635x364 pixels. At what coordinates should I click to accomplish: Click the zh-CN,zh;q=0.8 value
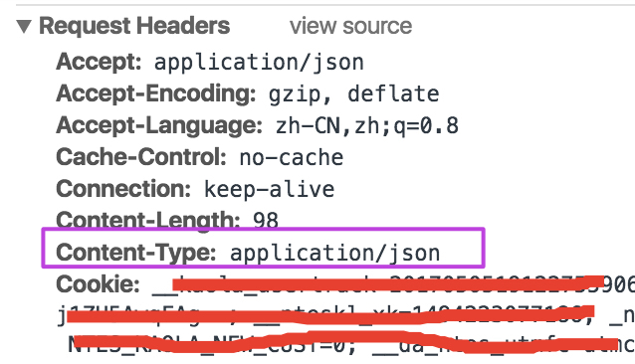pyautogui.click(x=367, y=125)
